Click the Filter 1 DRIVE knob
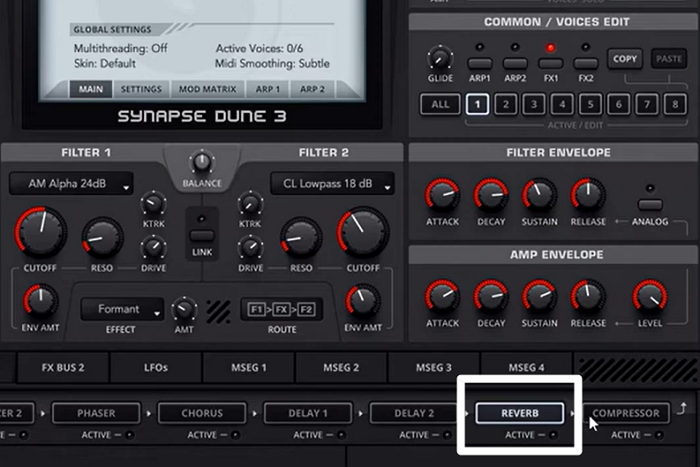700x467 pixels. tap(153, 248)
